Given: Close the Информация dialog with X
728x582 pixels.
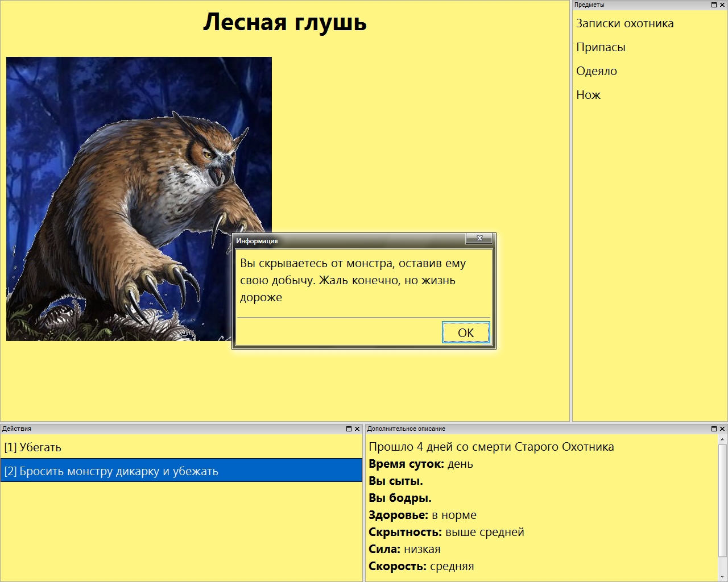Looking at the screenshot, I should tap(479, 239).
